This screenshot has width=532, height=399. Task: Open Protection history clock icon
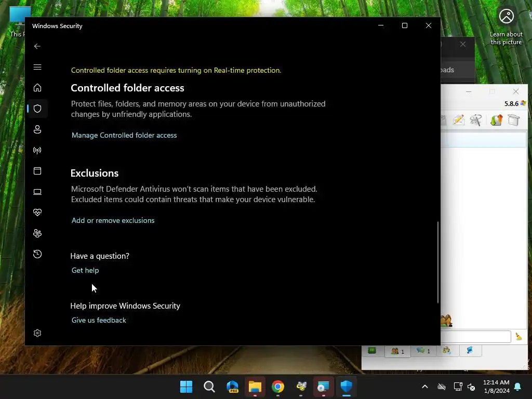37,254
